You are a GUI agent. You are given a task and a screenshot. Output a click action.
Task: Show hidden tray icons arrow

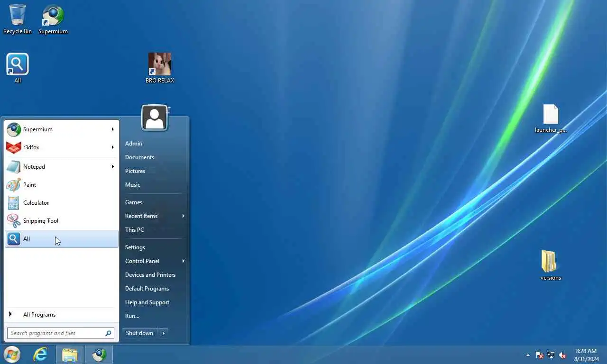[528, 355]
